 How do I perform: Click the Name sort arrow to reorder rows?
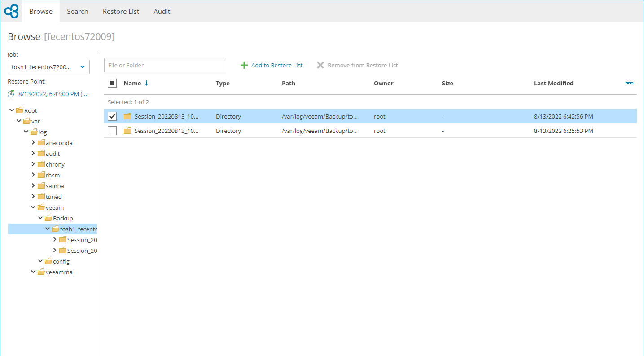(x=146, y=83)
